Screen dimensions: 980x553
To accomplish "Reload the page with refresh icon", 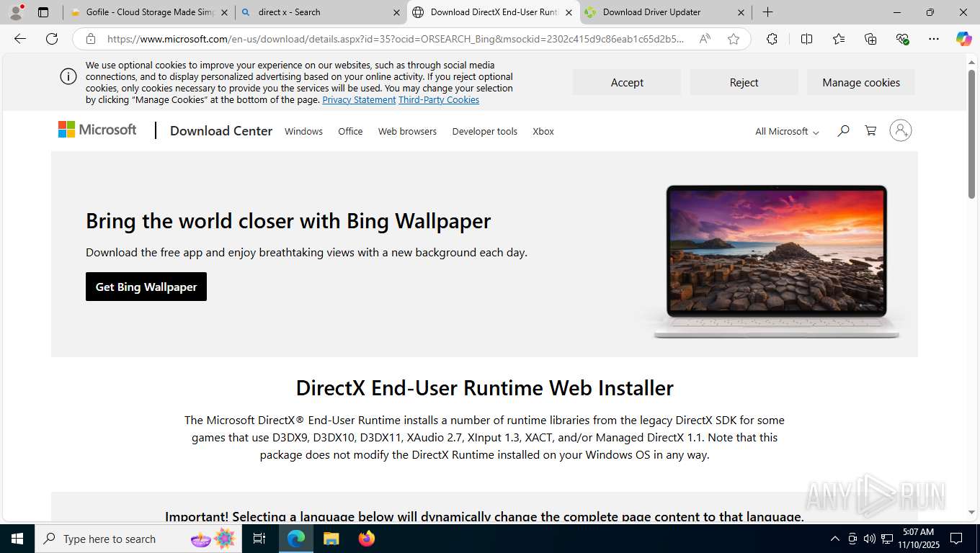I will 52,39.
